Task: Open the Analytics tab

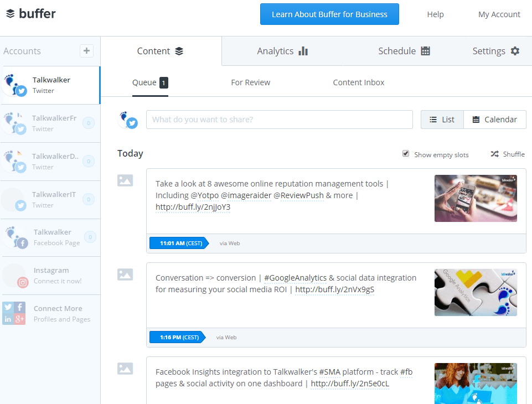Action: 282,51
